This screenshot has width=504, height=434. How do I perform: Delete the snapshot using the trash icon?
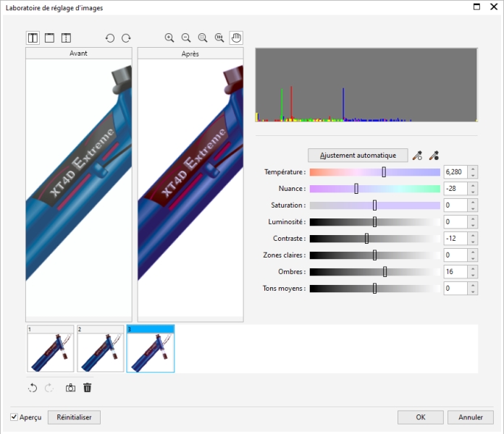tap(87, 388)
